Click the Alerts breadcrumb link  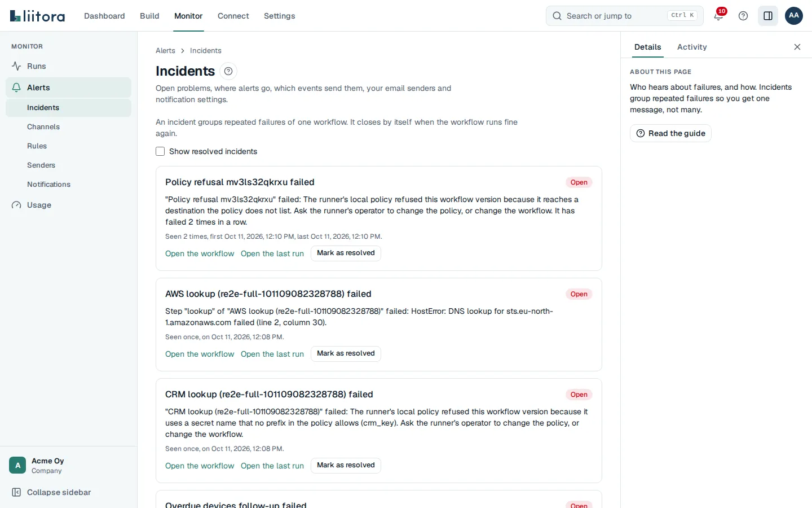click(165, 51)
